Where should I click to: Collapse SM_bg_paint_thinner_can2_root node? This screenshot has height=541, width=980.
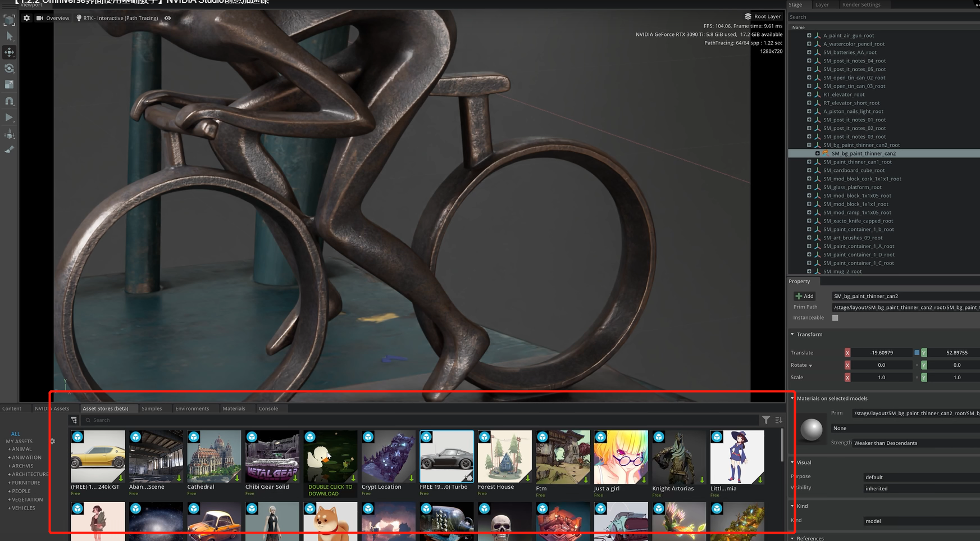click(809, 145)
